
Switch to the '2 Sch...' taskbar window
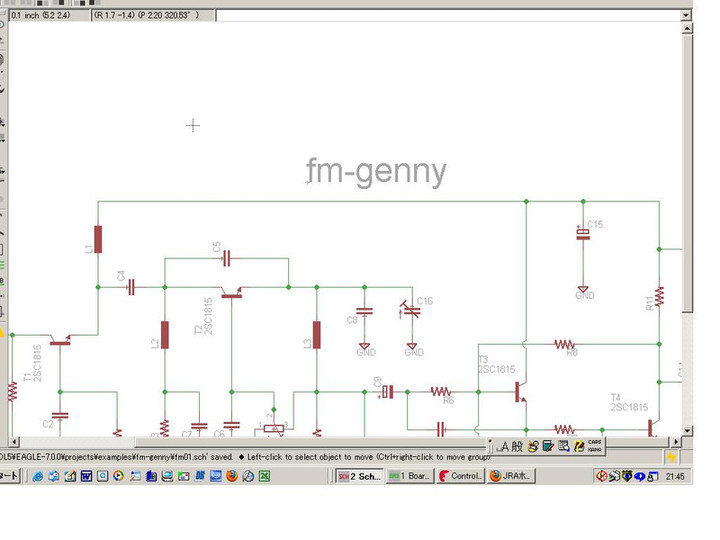(x=358, y=477)
